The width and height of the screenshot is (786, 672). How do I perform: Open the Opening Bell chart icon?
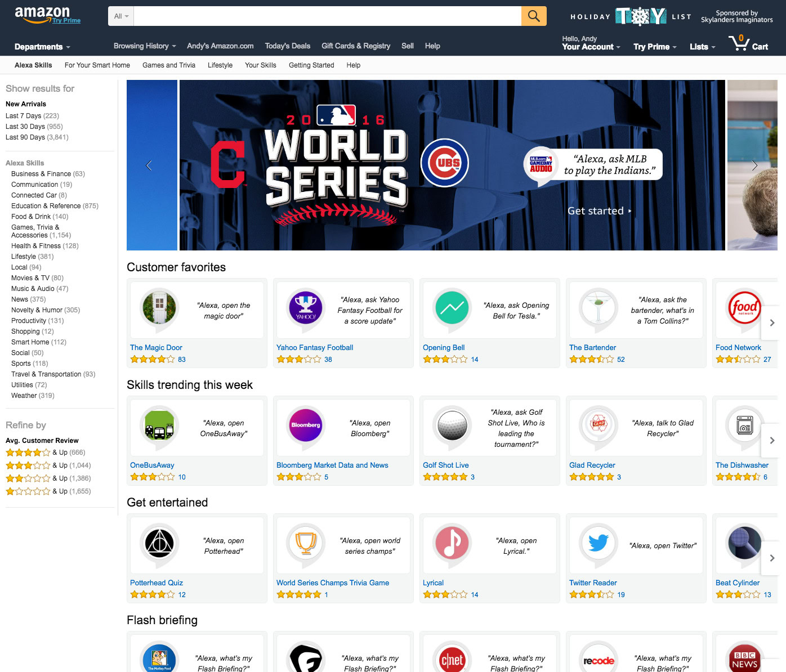(452, 307)
